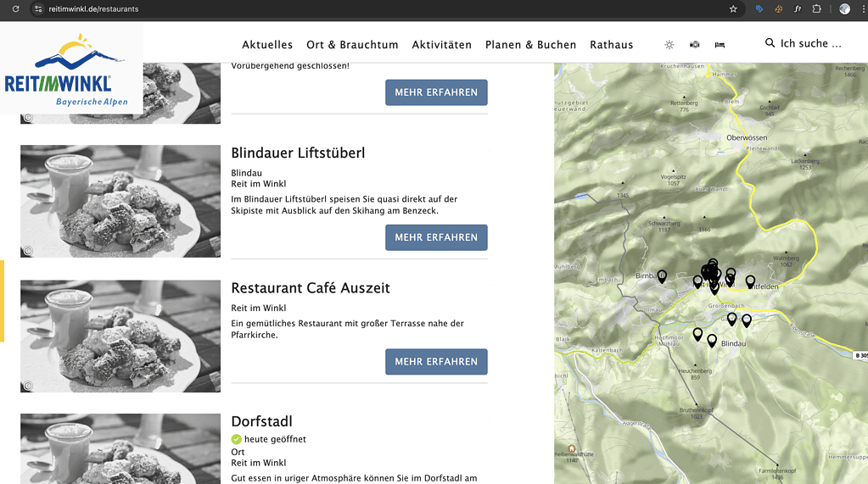Screen dimensions: 868x484
Task: Click MEHR ERFAHREN for Blindauer Liftstüberl
Action: [436, 237]
